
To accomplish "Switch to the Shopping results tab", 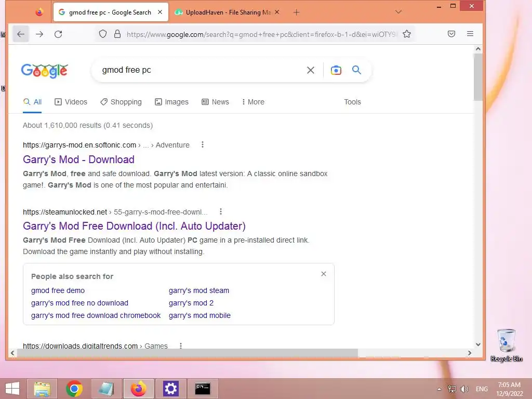I will (x=121, y=102).
